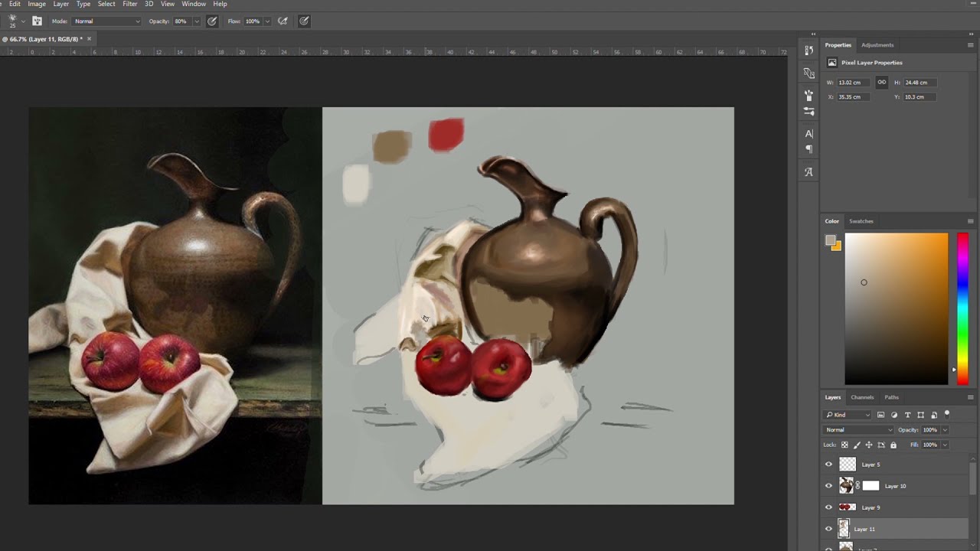Click the vertical hue slider
Viewport: 980px width, 551px height.
962,309
